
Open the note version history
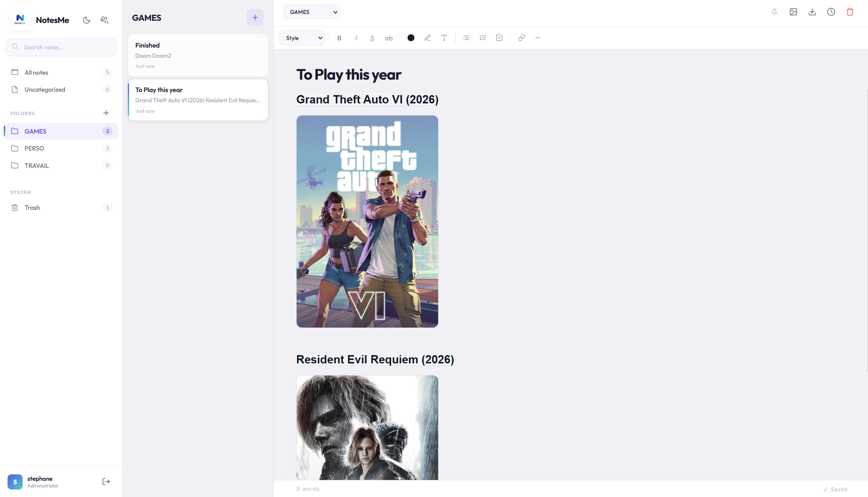point(831,12)
